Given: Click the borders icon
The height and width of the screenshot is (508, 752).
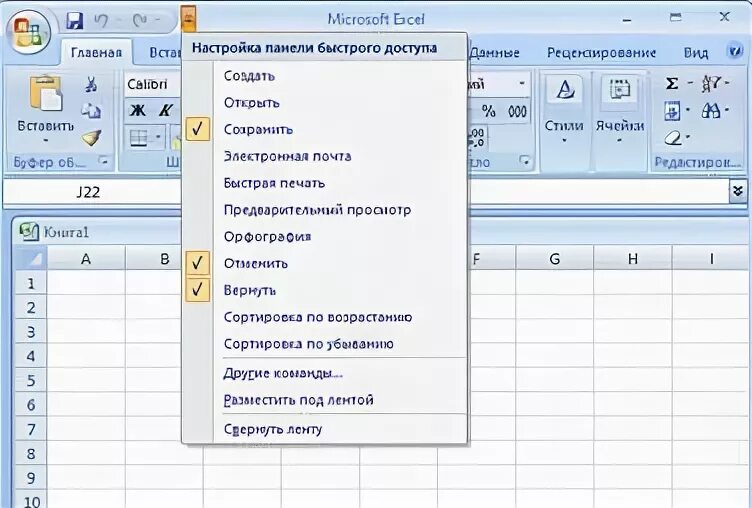Looking at the screenshot, I should 139,139.
